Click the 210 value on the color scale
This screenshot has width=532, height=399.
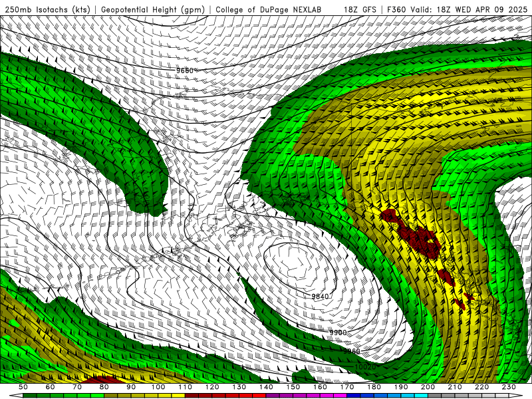(455, 387)
